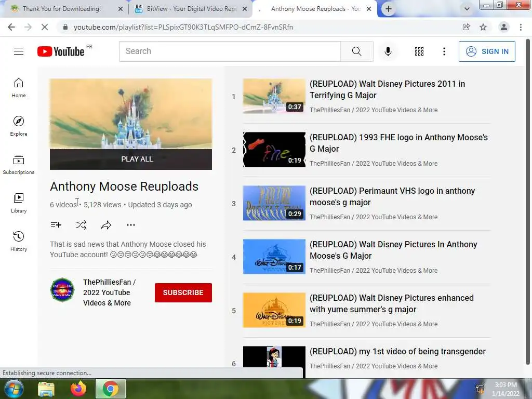The width and height of the screenshot is (532, 399).
Task: Bookmark this page with the star
Action: [483, 27]
